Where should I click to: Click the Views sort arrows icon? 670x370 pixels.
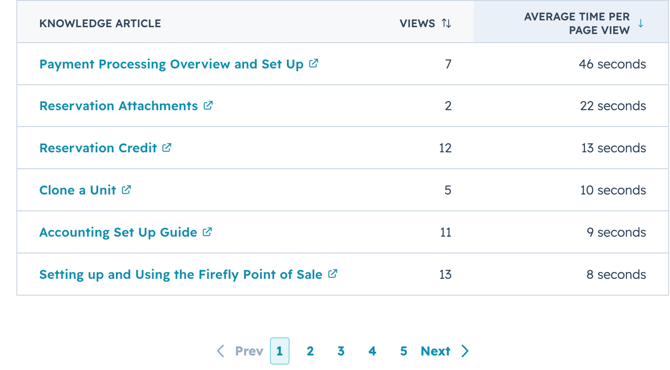(x=447, y=23)
